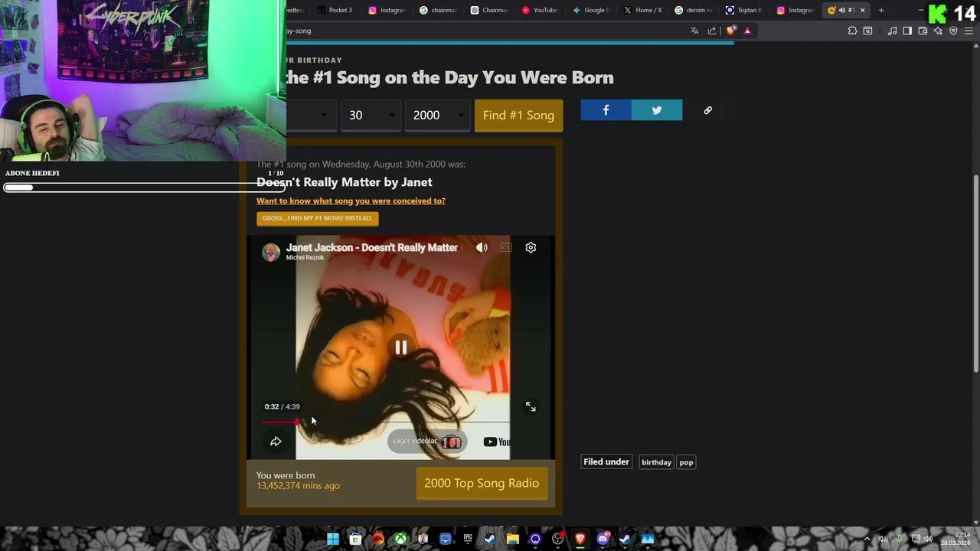Screen dimensions: 980x551
Task: Switch to the Toptan tab
Action: click(743, 10)
